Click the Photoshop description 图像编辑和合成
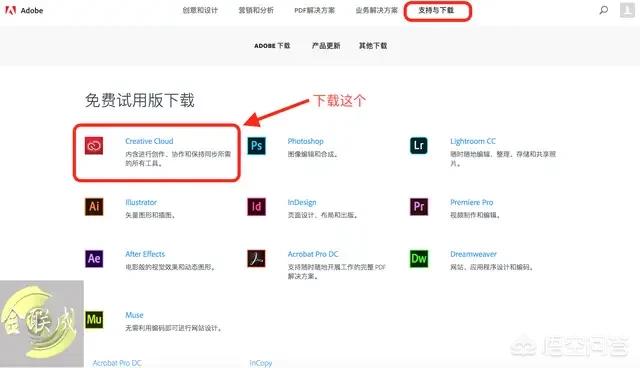Image resolution: width=640 pixels, height=368 pixels. point(313,154)
